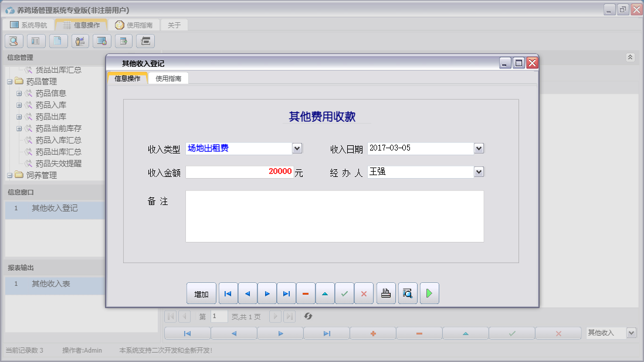Click the operator management icon on the toolbar

point(80,41)
